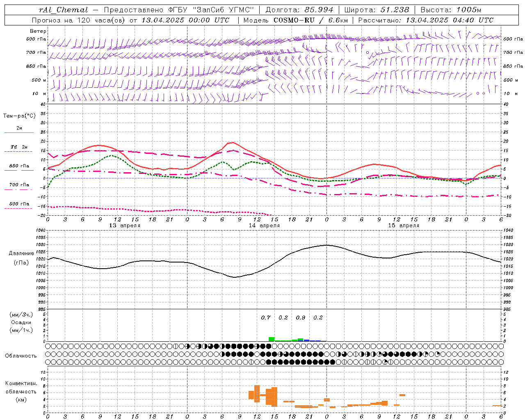Click the Ветер panel label
525x420 pixels.
(x=38, y=31)
